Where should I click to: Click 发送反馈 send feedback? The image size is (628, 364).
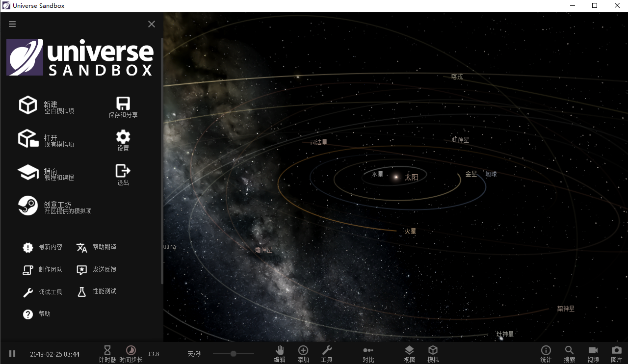[97, 270]
